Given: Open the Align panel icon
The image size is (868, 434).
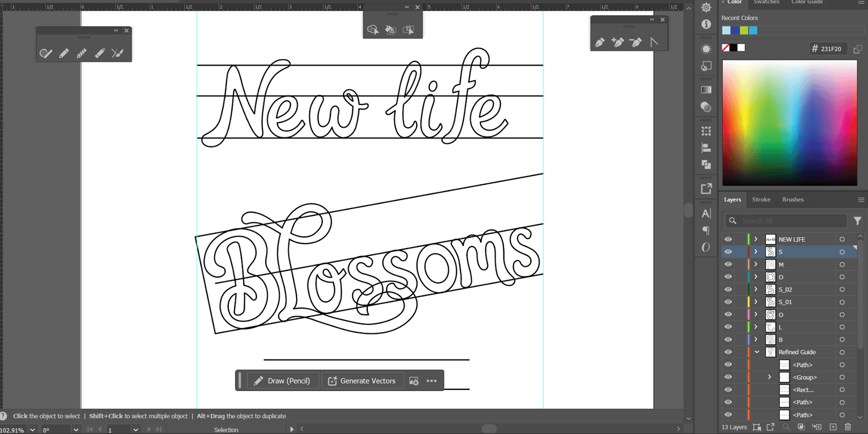Looking at the screenshot, I should 706,148.
